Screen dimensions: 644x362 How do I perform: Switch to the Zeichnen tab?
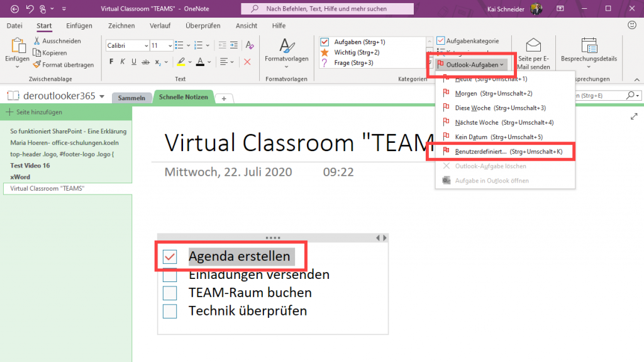coord(121,26)
